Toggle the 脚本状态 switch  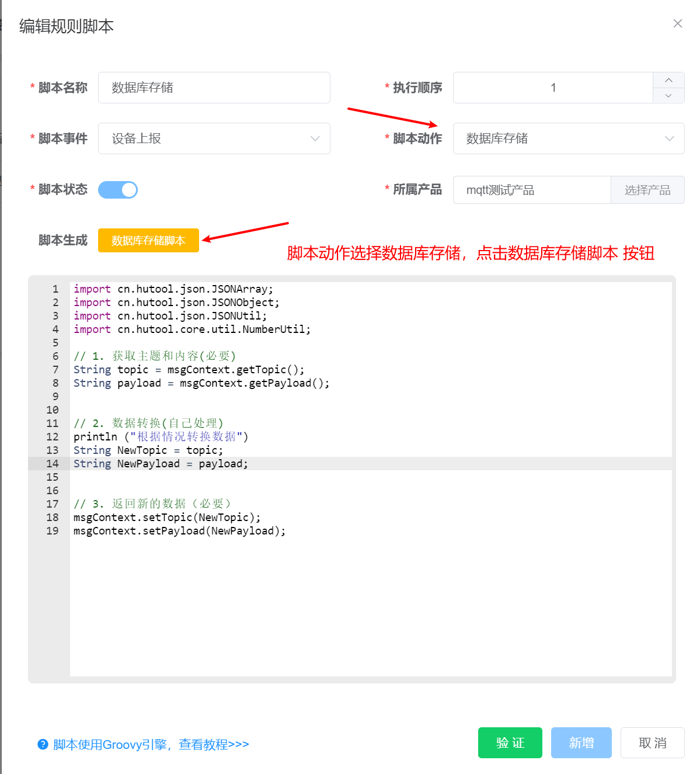coord(118,190)
